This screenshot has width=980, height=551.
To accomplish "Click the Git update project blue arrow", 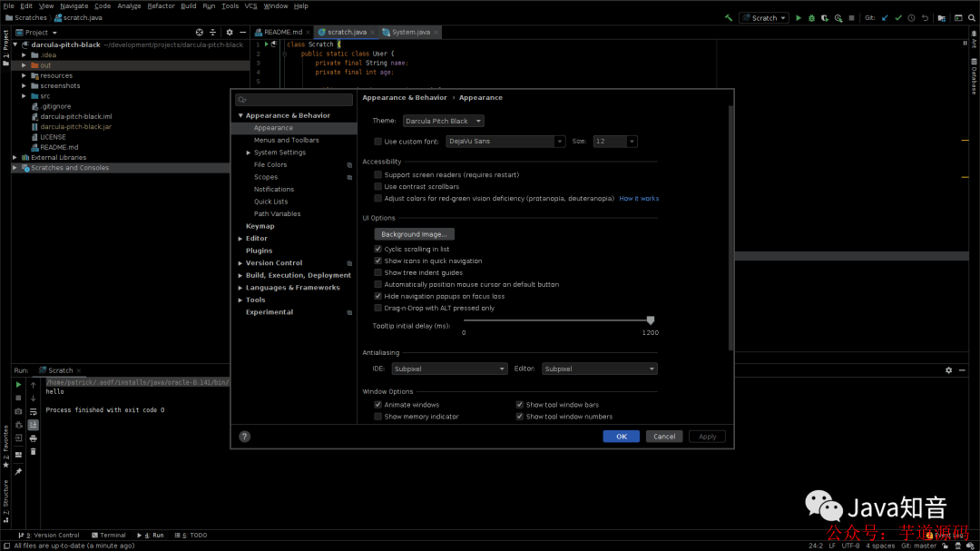I will pyautogui.click(x=885, y=18).
